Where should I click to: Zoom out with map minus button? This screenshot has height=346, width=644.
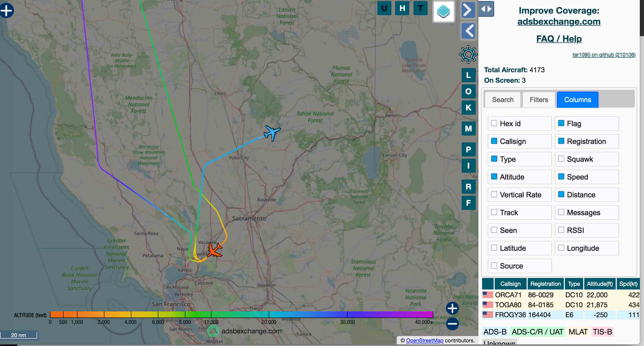[452, 324]
